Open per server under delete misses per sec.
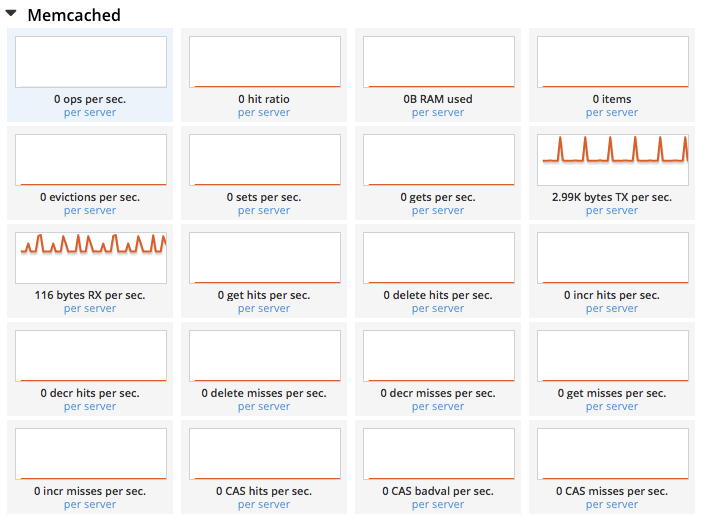The image size is (707, 526). tap(264, 407)
